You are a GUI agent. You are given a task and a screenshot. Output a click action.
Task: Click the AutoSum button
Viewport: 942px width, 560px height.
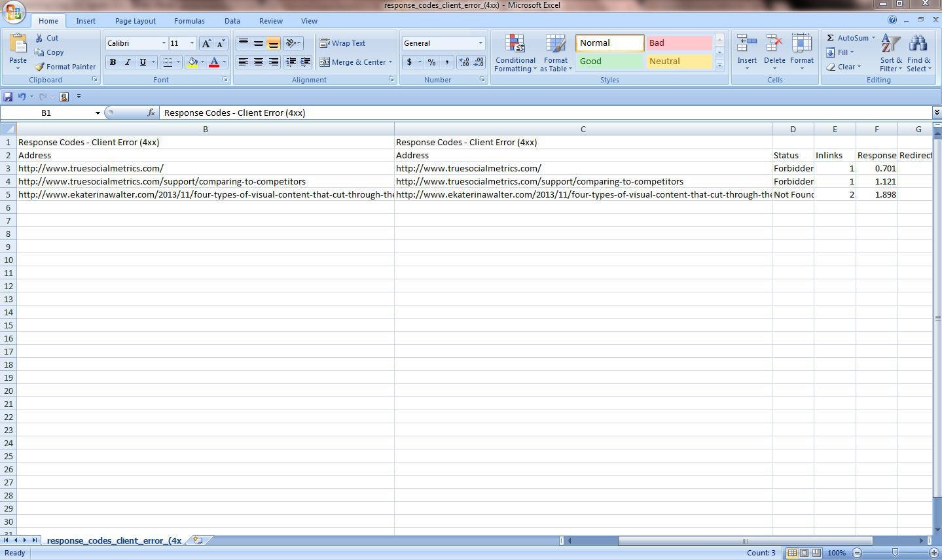850,38
